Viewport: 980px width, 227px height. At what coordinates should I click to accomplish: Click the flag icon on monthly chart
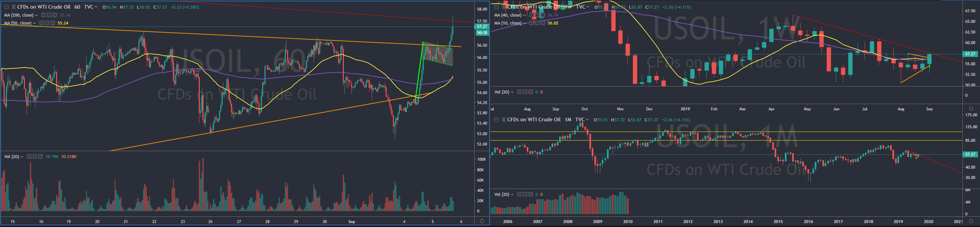click(504, 120)
